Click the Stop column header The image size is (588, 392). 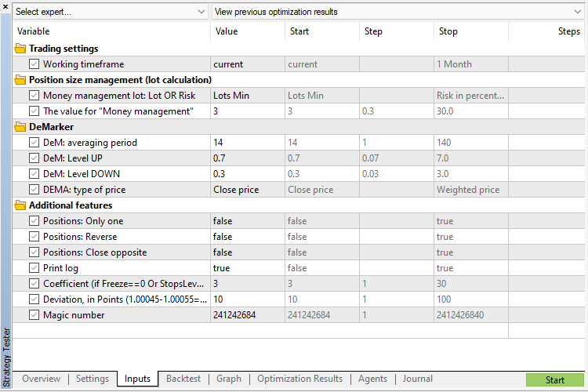tap(471, 31)
